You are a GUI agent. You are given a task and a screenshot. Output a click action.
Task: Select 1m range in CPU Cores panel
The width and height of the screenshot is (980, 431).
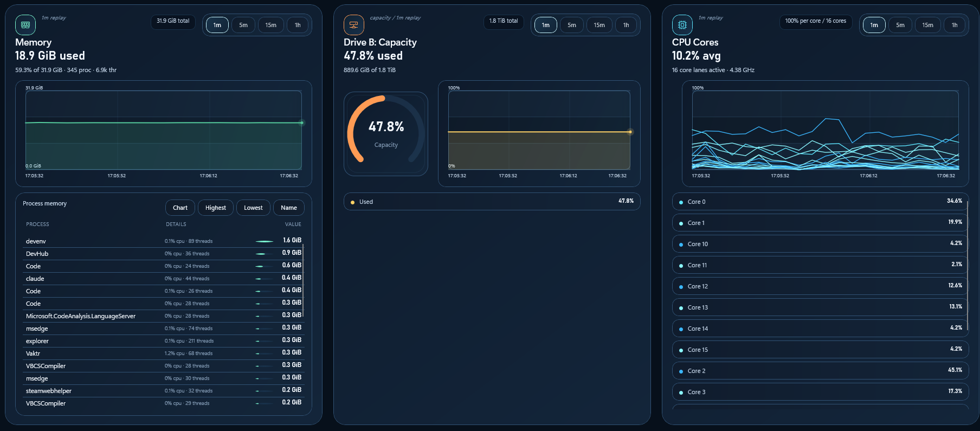click(874, 25)
